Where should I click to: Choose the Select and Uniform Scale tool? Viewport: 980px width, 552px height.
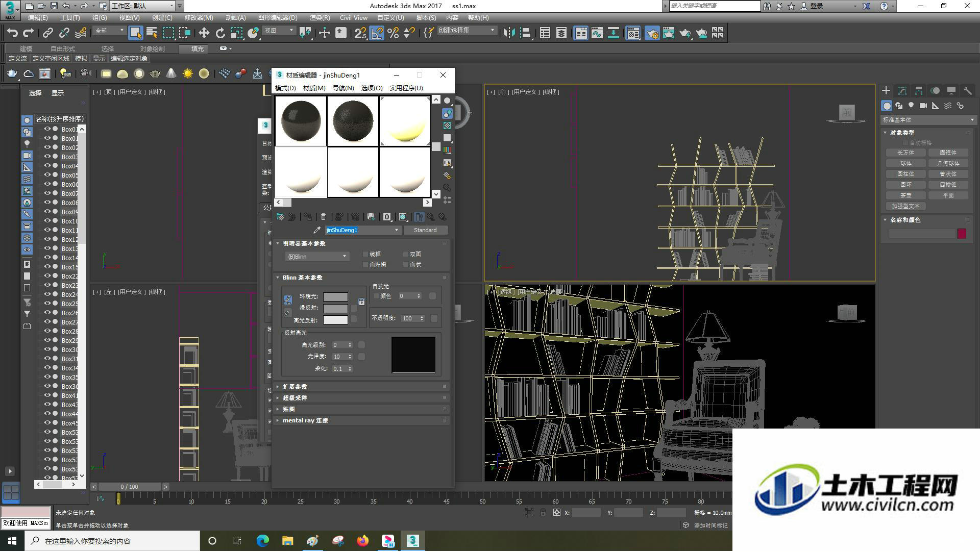(236, 33)
